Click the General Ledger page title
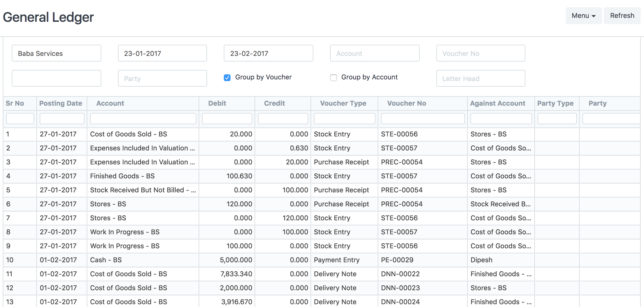Screen dimensions: 644x307 click(48, 17)
